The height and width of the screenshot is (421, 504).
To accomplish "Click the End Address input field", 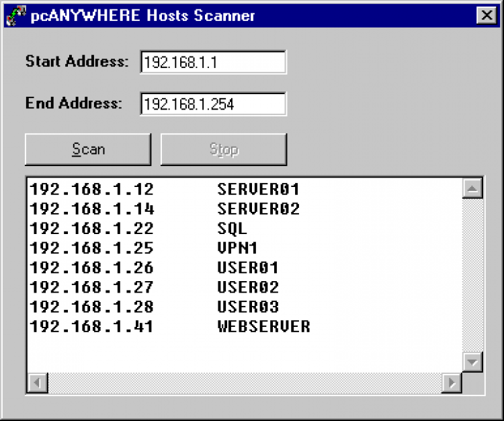I will click(213, 104).
